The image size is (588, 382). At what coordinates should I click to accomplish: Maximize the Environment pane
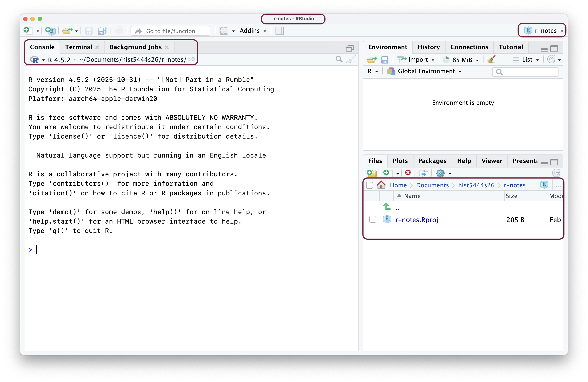pyautogui.click(x=554, y=48)
